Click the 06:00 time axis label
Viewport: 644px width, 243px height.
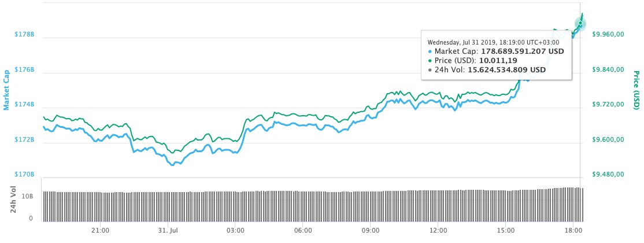pyautogui.click(x=303, y=230)
